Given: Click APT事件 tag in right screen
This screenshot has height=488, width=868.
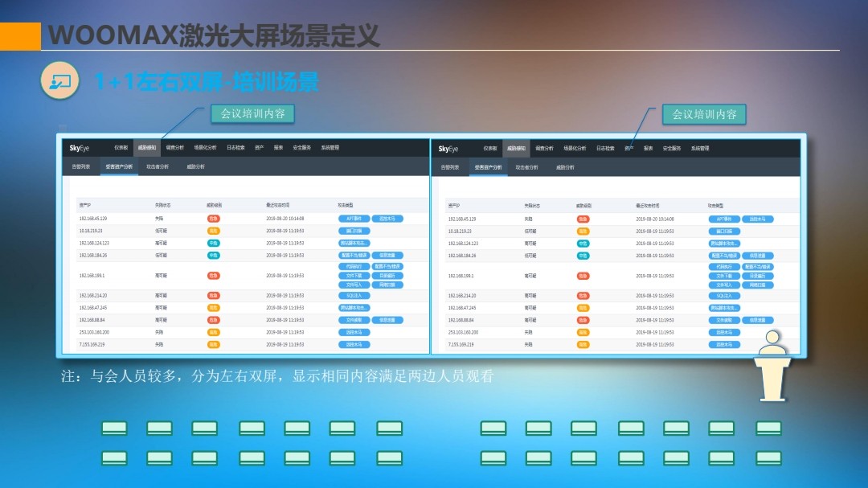Looking at the screenshot, I should [724, 219].
